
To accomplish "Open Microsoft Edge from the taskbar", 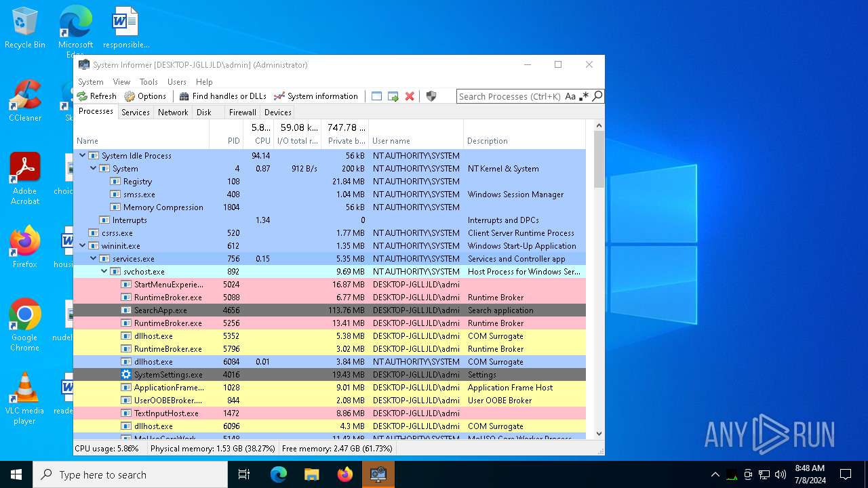I will point(279,474).
